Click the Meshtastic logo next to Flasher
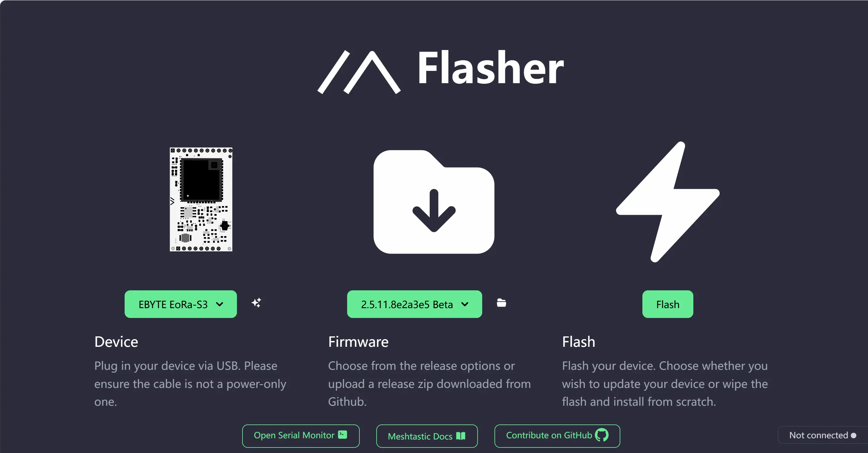This screenshot has width=868, height=453. point(359,72)
